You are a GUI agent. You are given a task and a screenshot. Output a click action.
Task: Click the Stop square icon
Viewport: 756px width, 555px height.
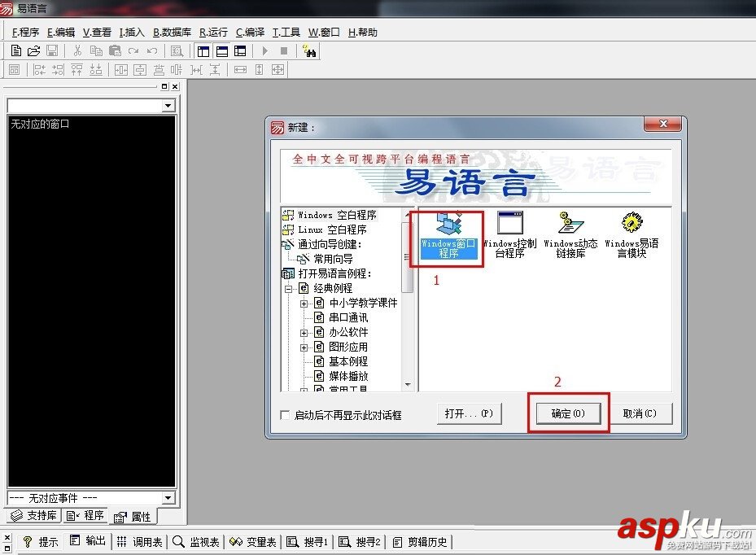coord(284,50)
